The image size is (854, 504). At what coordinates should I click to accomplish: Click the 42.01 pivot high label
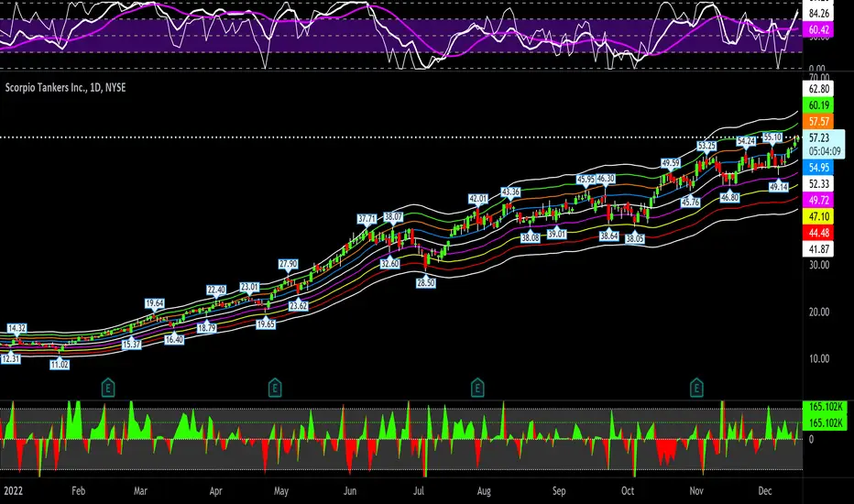478,199
